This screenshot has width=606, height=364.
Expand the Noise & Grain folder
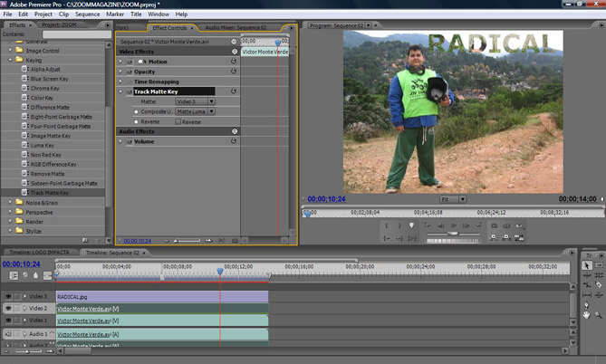(x=10, y=202)
